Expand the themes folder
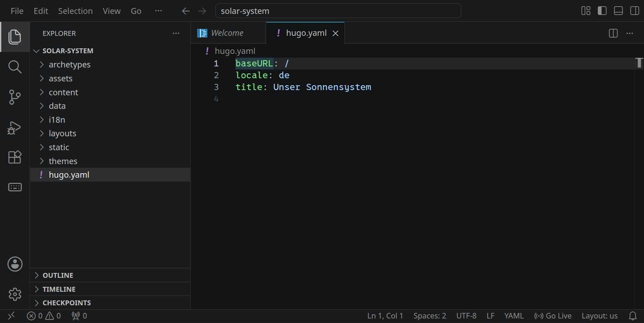Image resolution: width=644 pixels, height=323 pixels. point(110,161)
